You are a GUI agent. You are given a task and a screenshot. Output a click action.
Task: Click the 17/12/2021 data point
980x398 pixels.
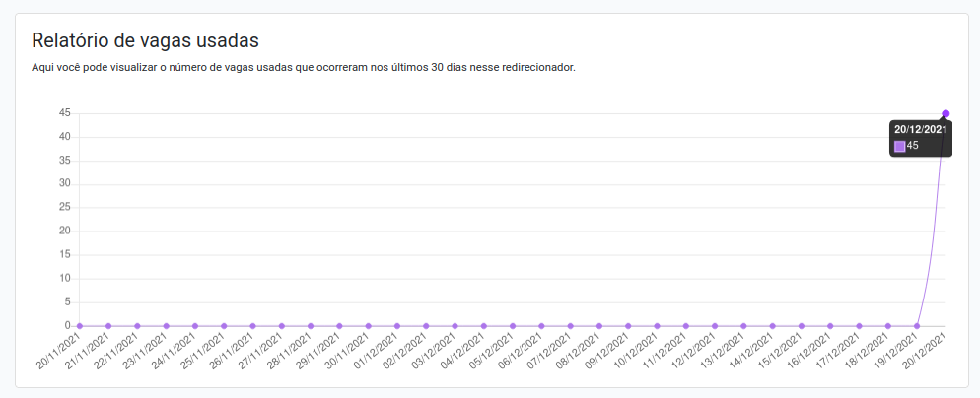(859, 325)
